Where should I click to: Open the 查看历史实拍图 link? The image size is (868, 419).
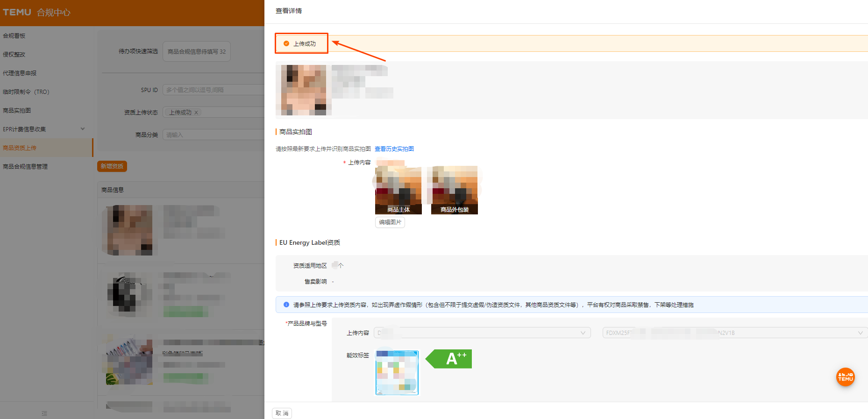pyautogui.click(x=394, y=149)
